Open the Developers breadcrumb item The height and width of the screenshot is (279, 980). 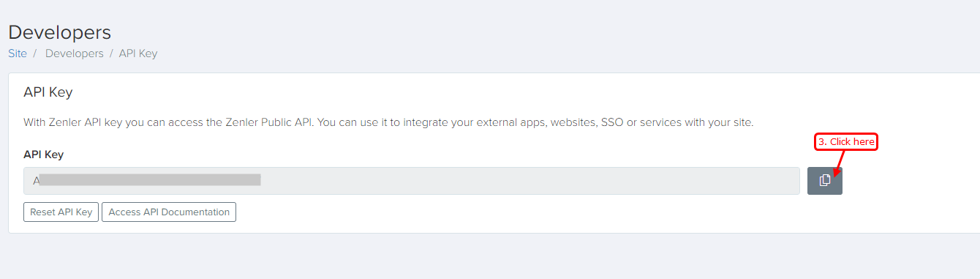(x=75, y=53)
